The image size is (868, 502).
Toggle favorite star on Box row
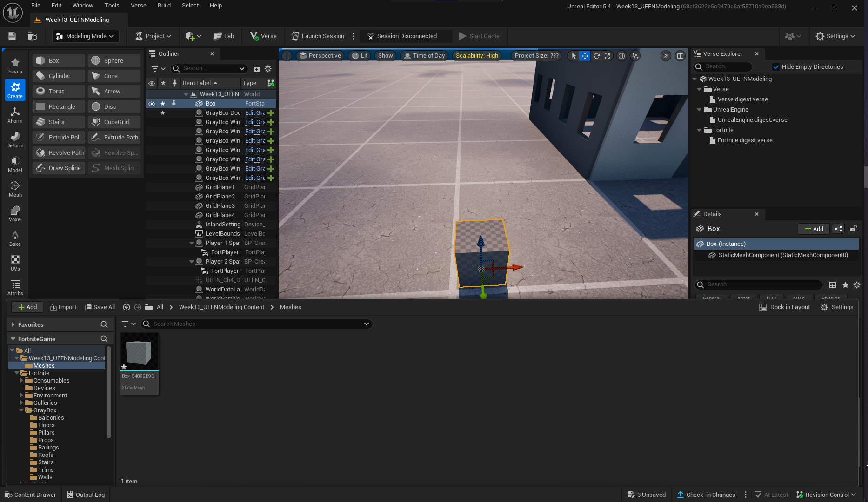coord(163,104)
